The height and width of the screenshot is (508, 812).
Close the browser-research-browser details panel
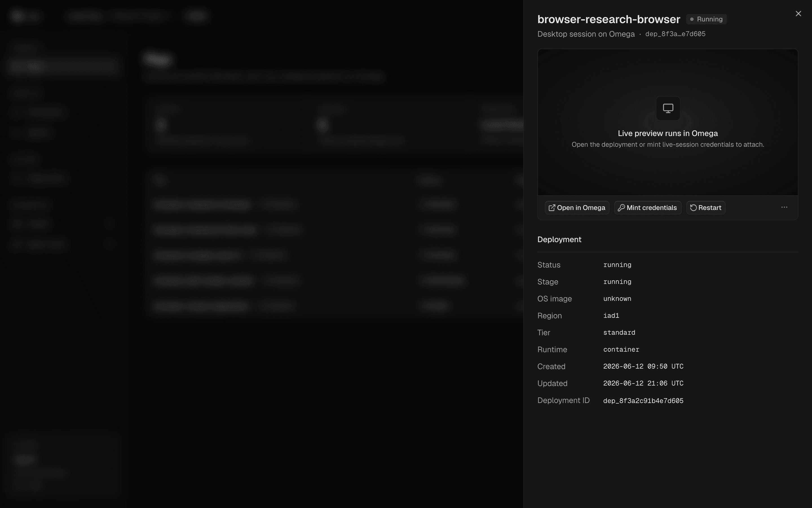pyautogui.click(x=798, y=14)
